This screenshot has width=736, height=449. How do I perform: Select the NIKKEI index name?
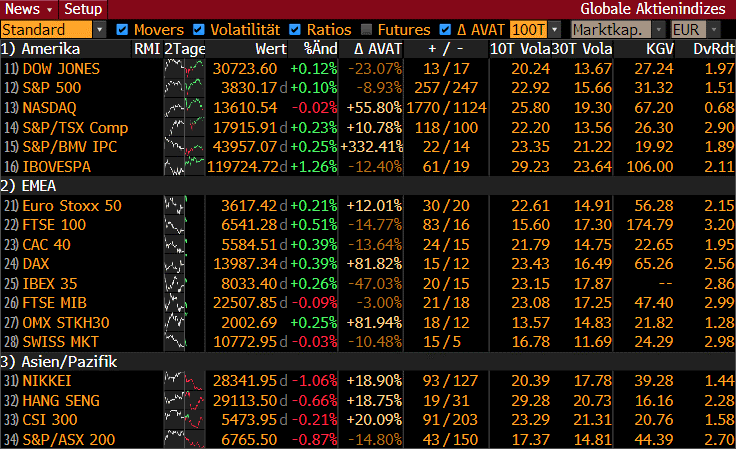click(47, 381)
